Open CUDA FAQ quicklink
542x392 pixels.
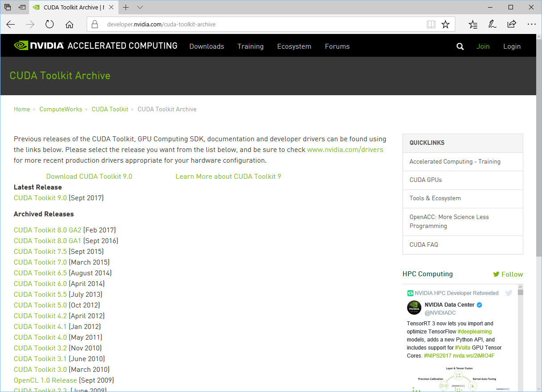[463, 245]
